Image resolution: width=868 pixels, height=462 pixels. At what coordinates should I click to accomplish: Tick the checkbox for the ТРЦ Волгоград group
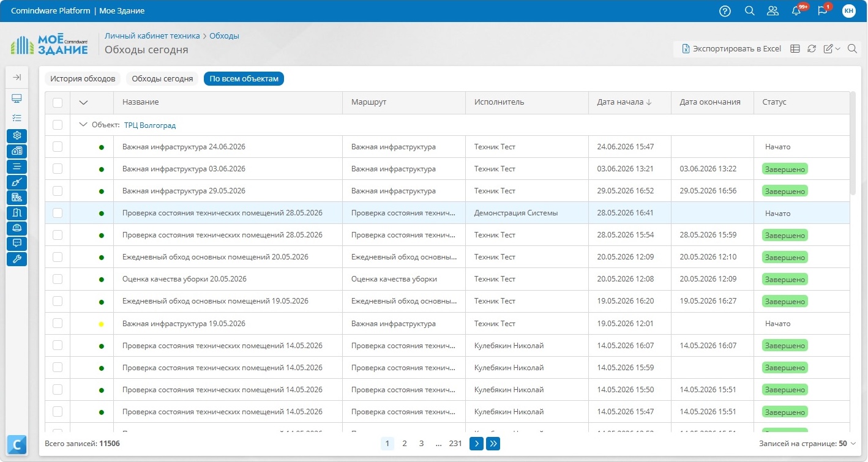pyautogui.click(x=58, y=125)
